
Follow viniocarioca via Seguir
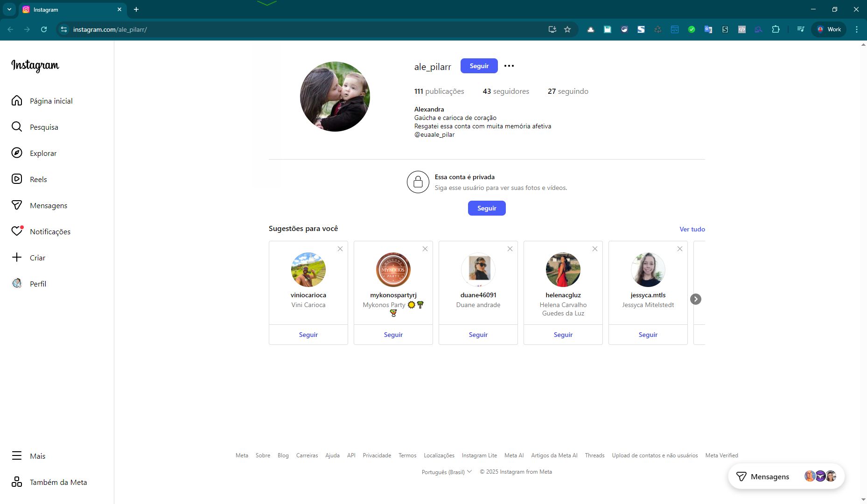308,335
